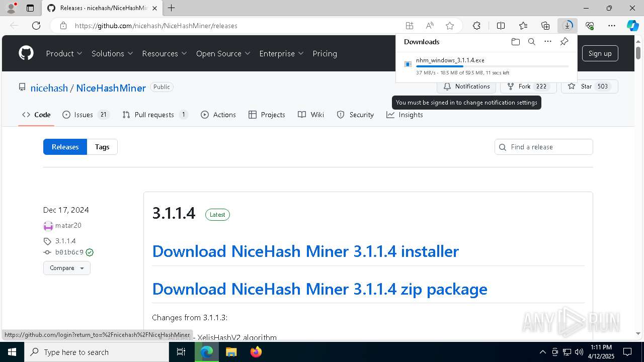Click the downloads toolbar icon

click(568, 26)
